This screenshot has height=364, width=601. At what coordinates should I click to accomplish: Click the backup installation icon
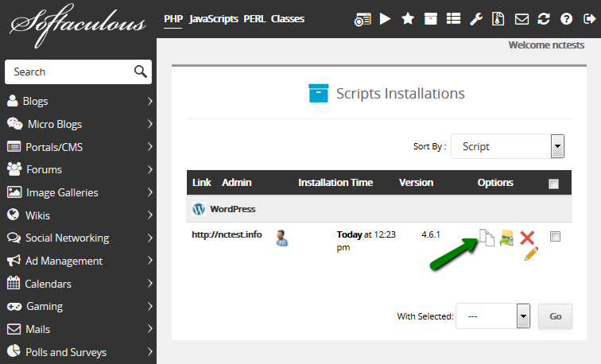coord(506,237)
